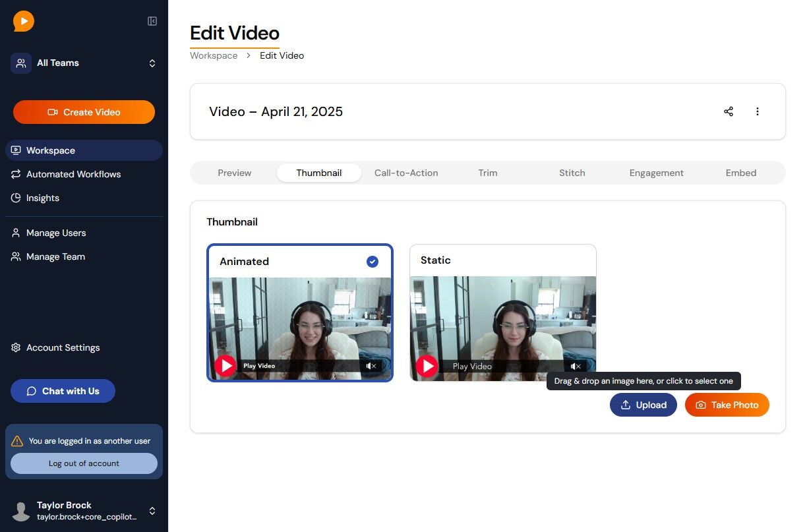
Task: Open the three-dot more options menu
Action: [x=758, y=111]
